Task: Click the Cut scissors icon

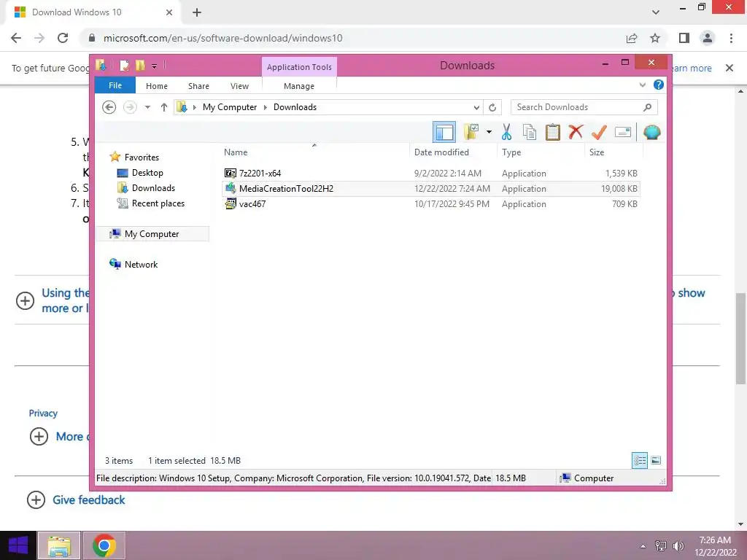Action: coord(506,132)
